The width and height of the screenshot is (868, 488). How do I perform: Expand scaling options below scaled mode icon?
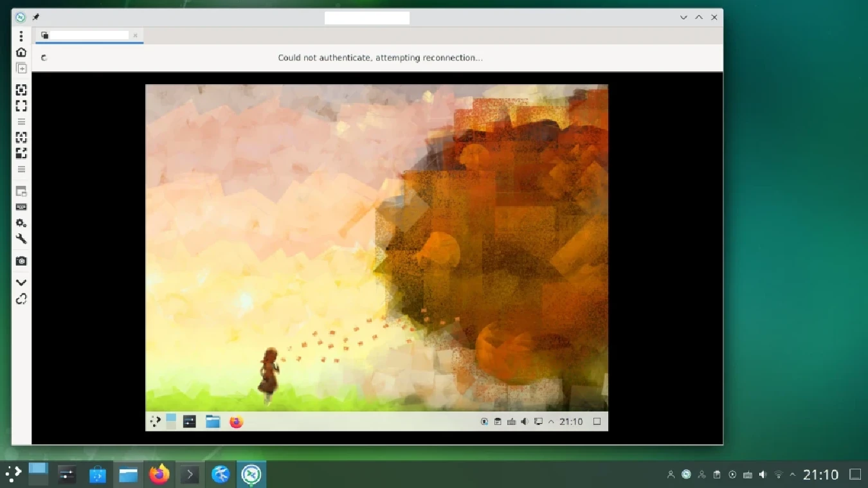[21, 170]
